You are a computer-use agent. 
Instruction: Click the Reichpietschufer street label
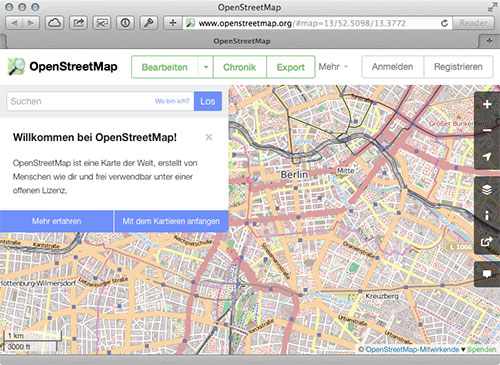point(193,240)
